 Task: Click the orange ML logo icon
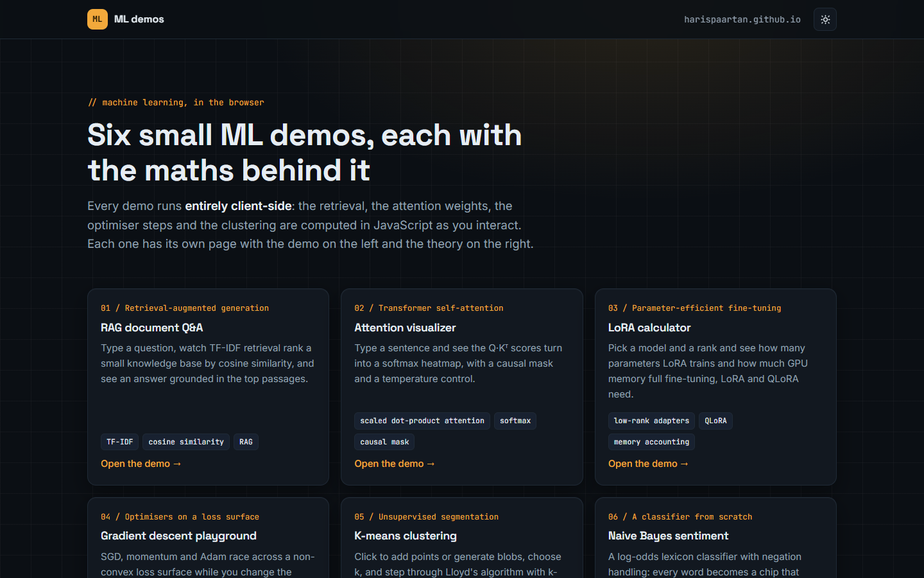98,19
